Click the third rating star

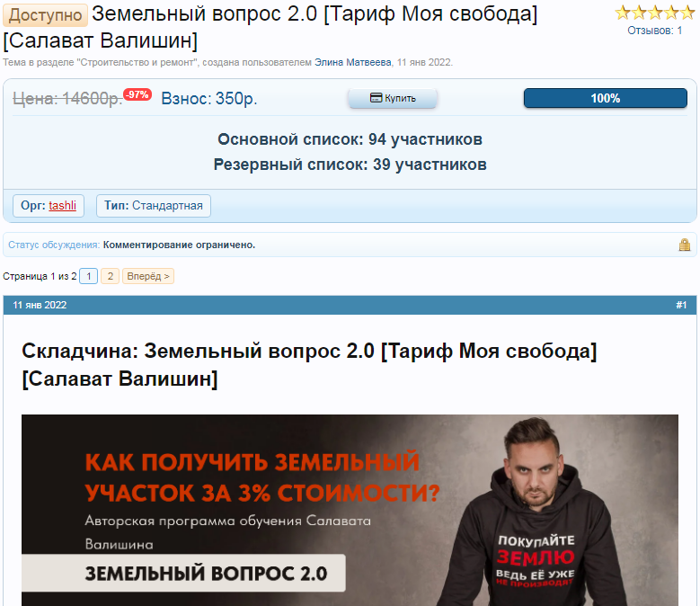click(655, 13)
